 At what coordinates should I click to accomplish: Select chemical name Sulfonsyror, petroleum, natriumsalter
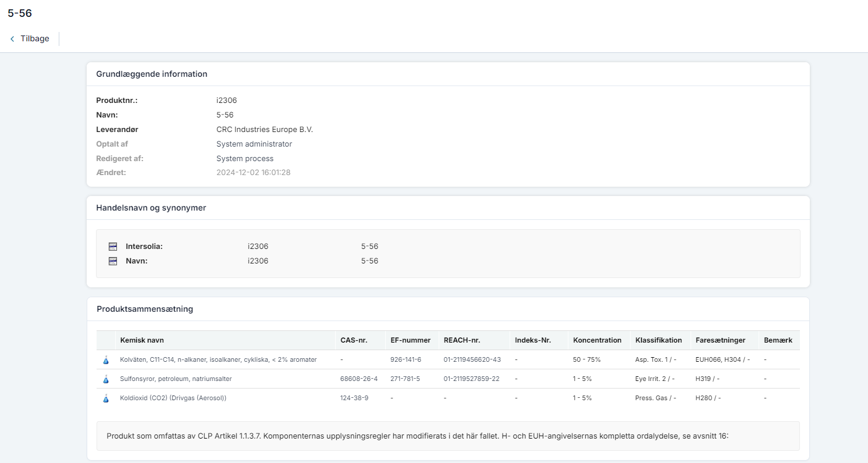tap(176, 379)
